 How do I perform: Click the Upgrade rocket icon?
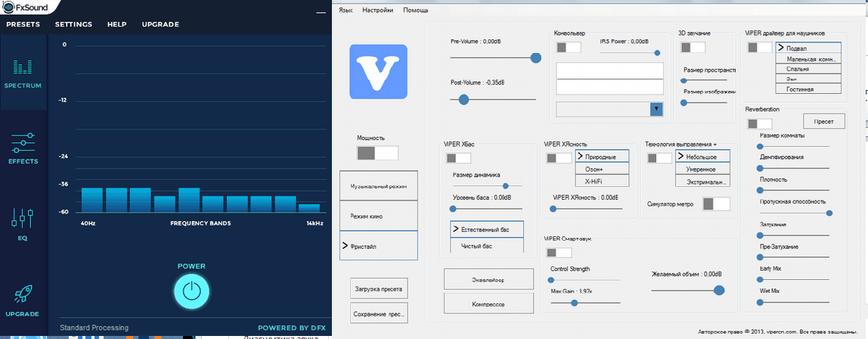[x=23, y=294]
